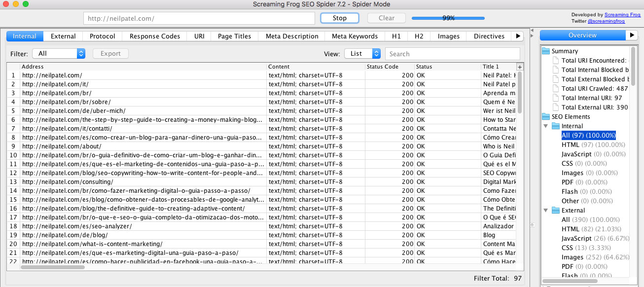The height and width of the screenshot is (287, 644).
Task: Select row http://neilpatel.com/es/seo-analyzer/
Action: pos(261,226)
